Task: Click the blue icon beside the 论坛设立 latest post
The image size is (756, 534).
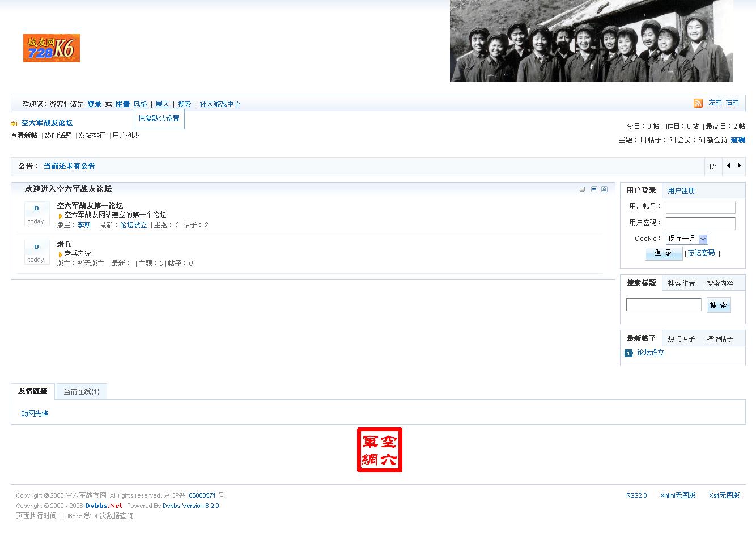Action: tap(628, 353)
